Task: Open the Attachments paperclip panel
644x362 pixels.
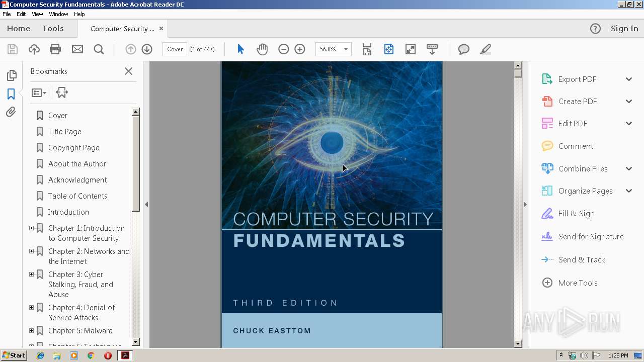Action: [x=11, y=112]
